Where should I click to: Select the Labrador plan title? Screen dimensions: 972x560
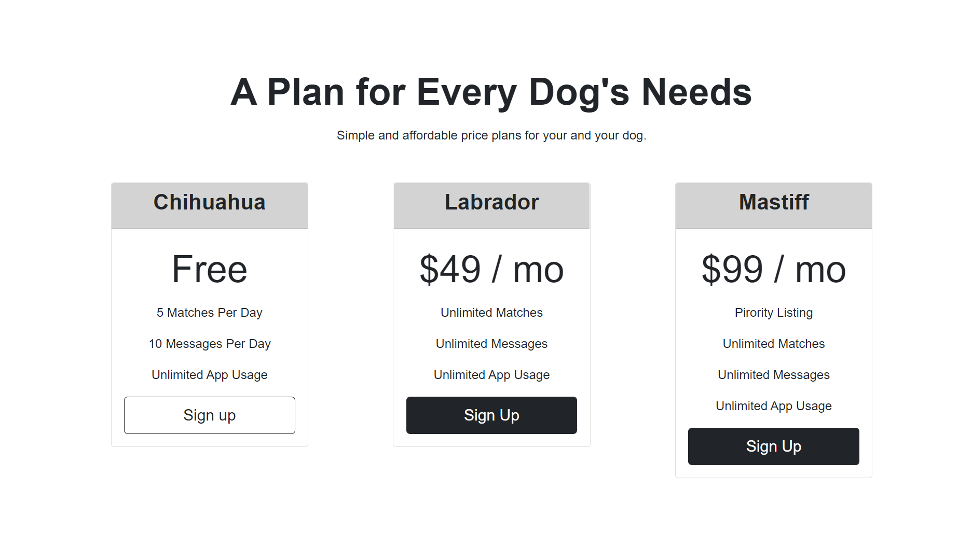(x=491, y=202)
